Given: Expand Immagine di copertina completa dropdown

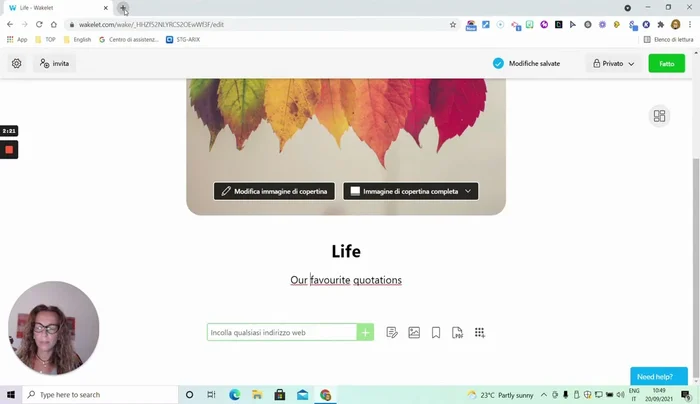Looking at the screenshot, I should (411, 191).
